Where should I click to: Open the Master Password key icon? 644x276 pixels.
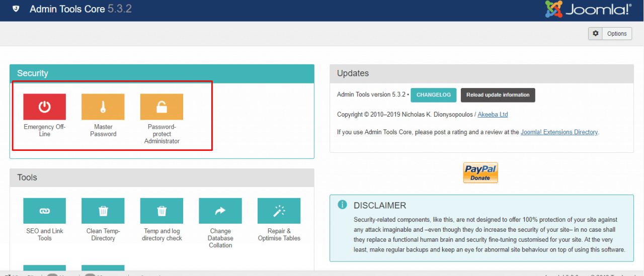pos(103,107)
